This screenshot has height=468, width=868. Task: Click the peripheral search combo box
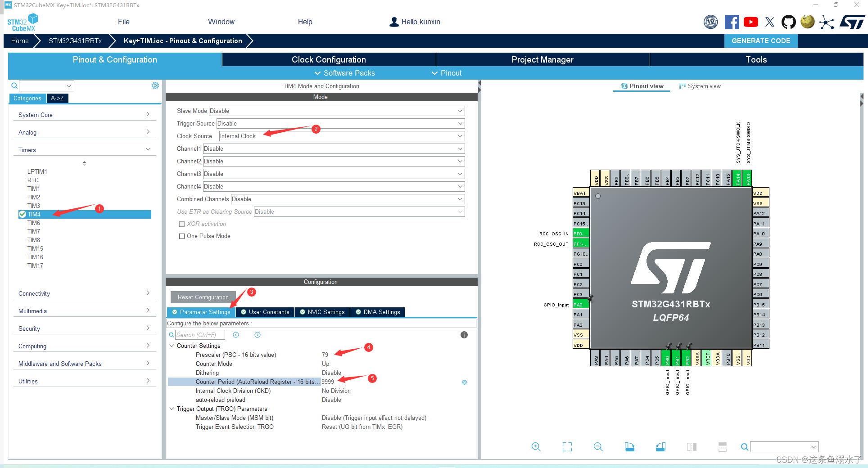click(x=46, y=85)
